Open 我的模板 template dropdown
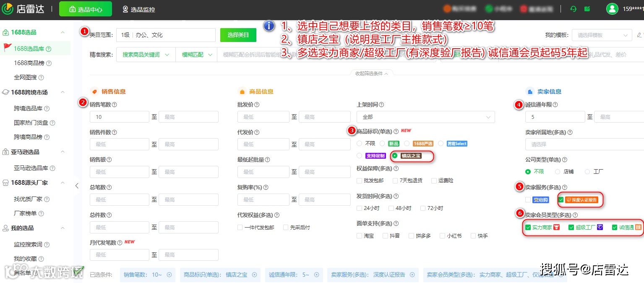This screenshot has width=644, height=283. point(602,35)
